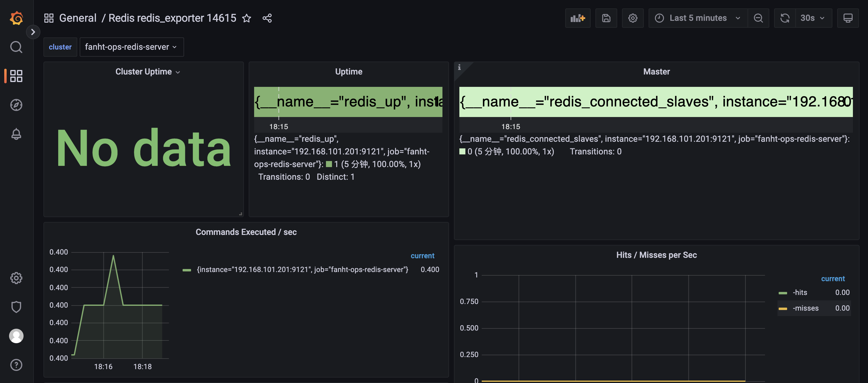Expand the side navigation with the arrow toggle

click(x=33, y=32)
